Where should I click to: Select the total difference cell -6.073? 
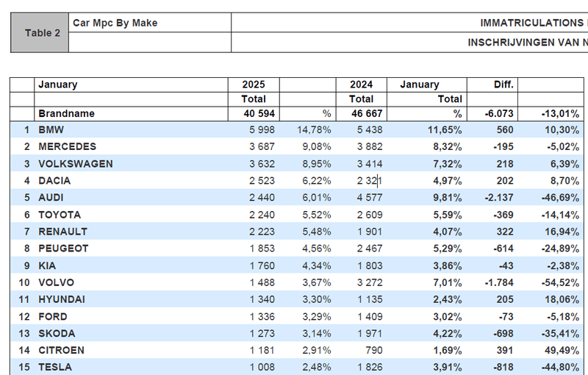[x=492, y=114]
